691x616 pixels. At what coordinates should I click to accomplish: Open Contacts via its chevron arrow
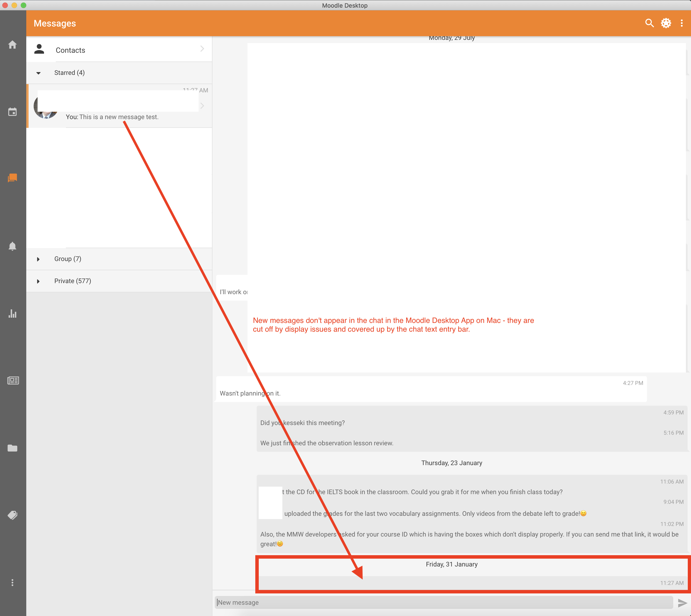(x=202, y=49)
